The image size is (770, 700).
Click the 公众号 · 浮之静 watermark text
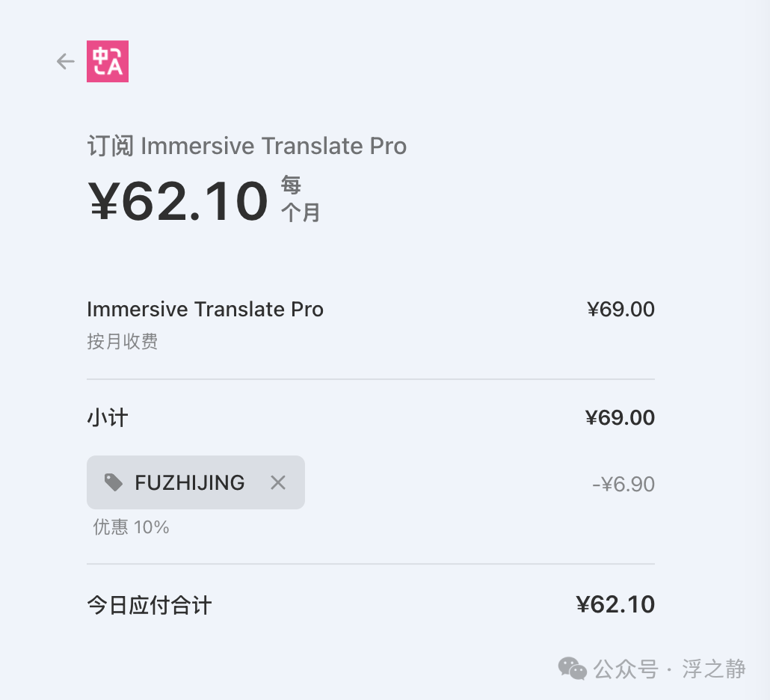(669, 669)
